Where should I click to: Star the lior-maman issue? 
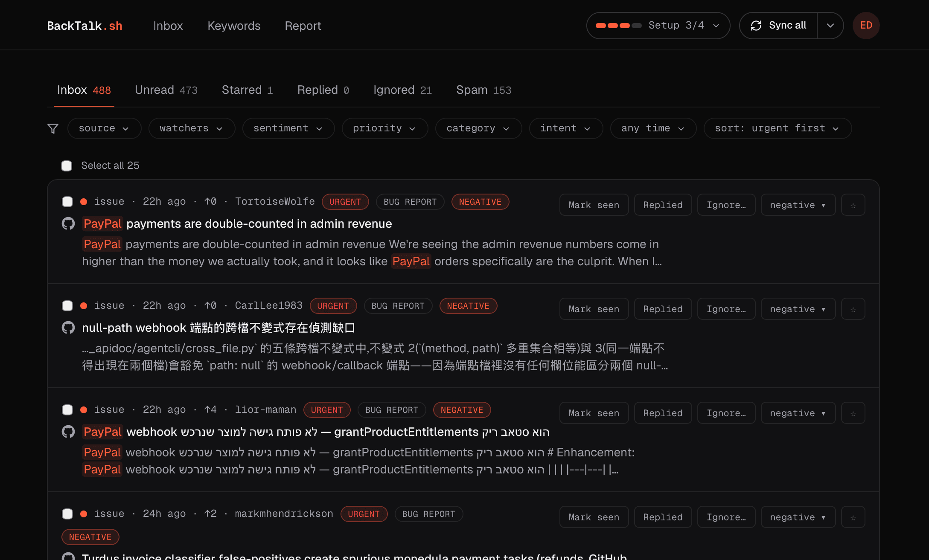click(853, 413)
